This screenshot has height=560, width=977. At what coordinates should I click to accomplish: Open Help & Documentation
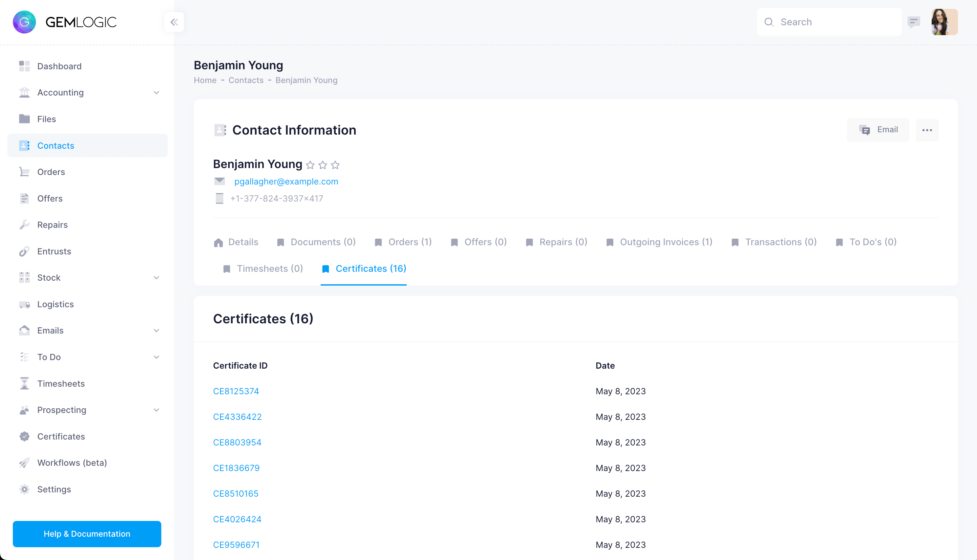pos(87,534)
